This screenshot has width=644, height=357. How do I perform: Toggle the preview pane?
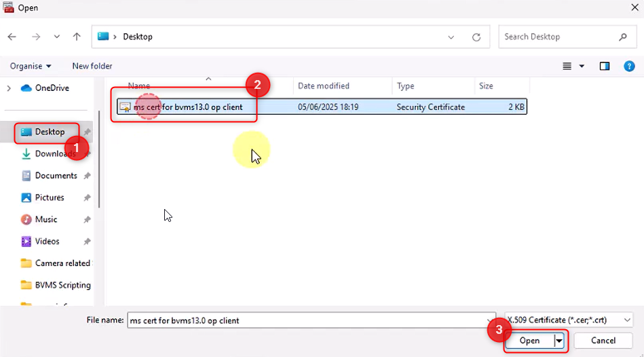click(x=605, y=66)
